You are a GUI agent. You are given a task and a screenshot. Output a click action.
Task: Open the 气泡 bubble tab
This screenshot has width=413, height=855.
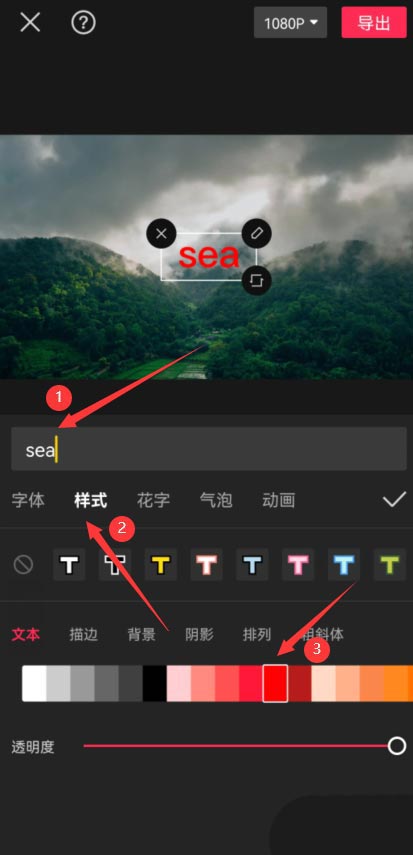tap(216, 500)
